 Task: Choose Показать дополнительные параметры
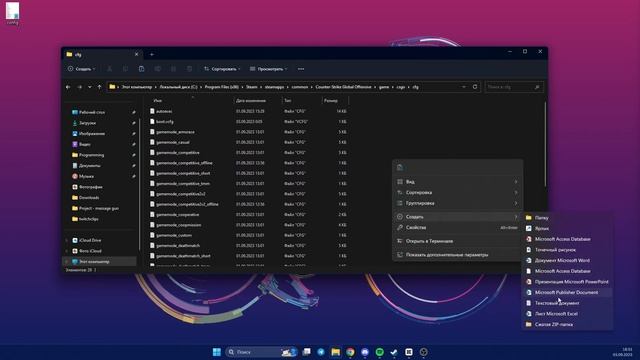(458, 255)
